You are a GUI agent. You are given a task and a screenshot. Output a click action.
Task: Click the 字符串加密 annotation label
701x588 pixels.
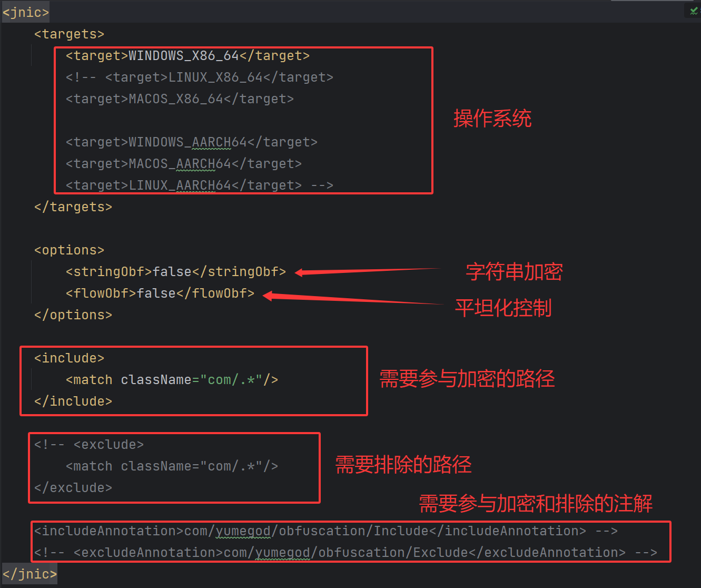tap(514, 271)
